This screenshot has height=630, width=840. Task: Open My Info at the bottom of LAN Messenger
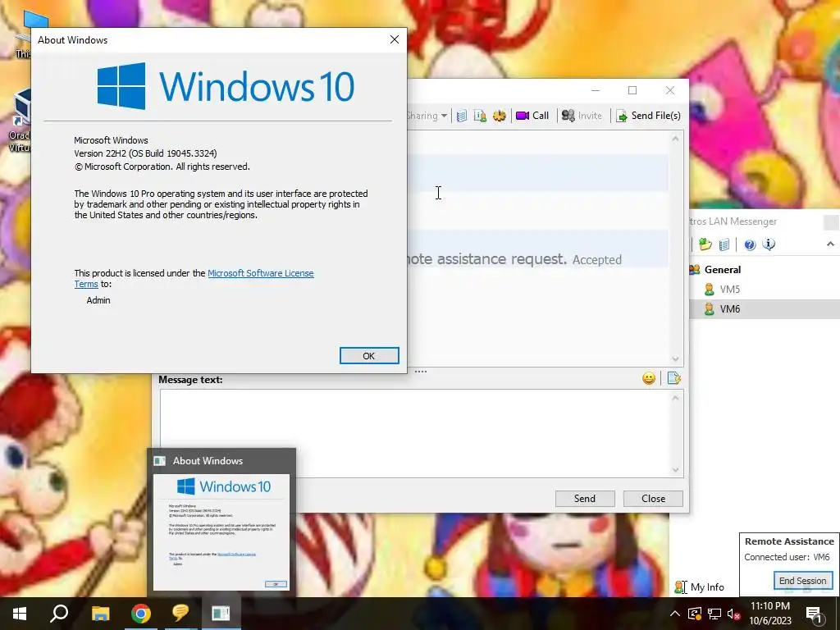click(x=700, y=587)
